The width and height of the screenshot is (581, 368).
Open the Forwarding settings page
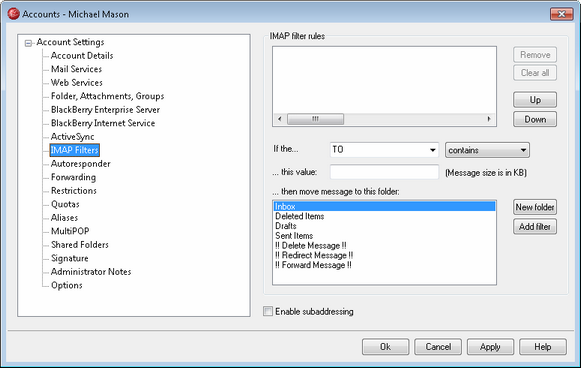tap(73, 177)
